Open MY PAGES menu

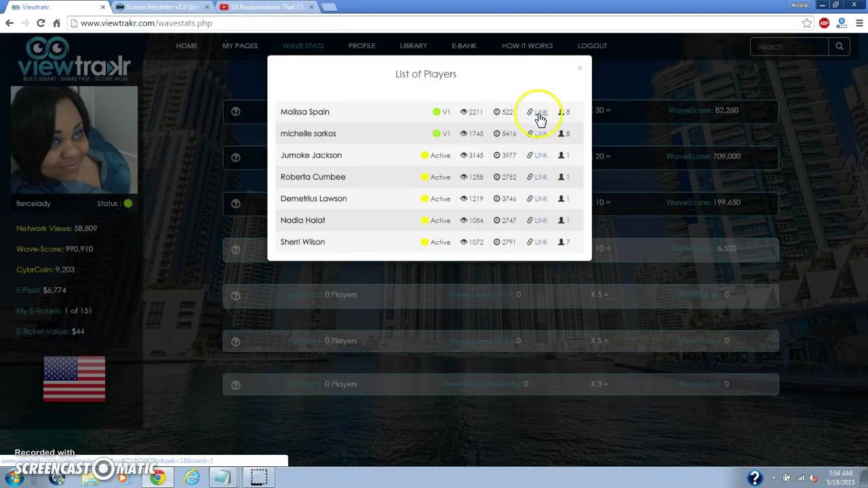tap(240, 46)
